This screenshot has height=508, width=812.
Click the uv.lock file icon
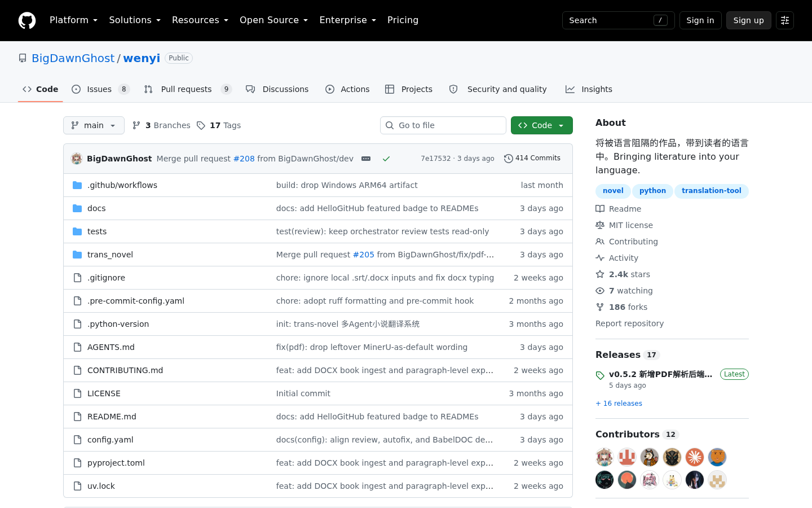tap(77, 486)
